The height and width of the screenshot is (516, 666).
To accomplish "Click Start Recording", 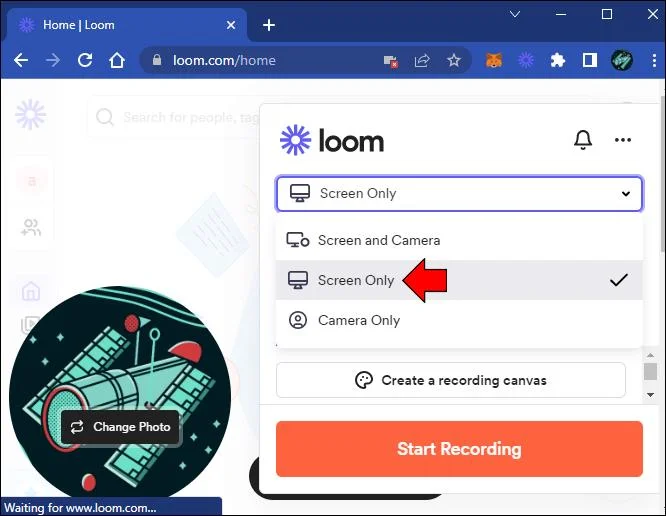I will click(459, 449).
